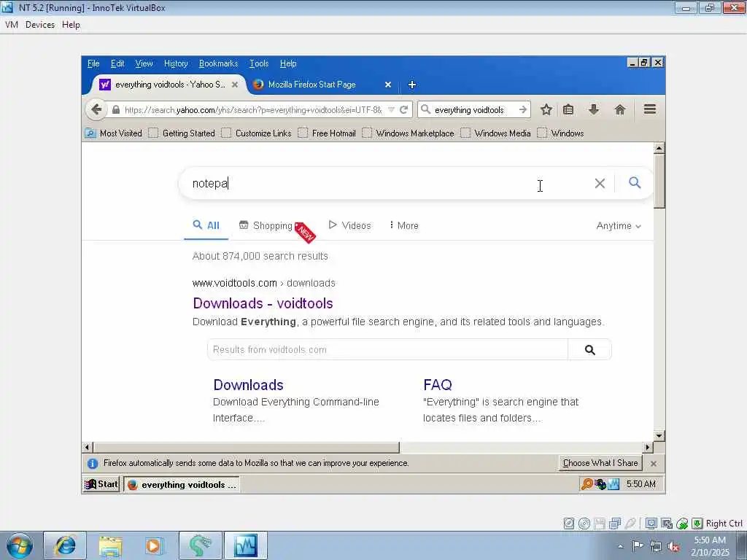Image resolution: width=747 pixels, height=560 pixels.
Task: Close the everything voidtools Yahoo tab
Action: (x=235, y=85)
